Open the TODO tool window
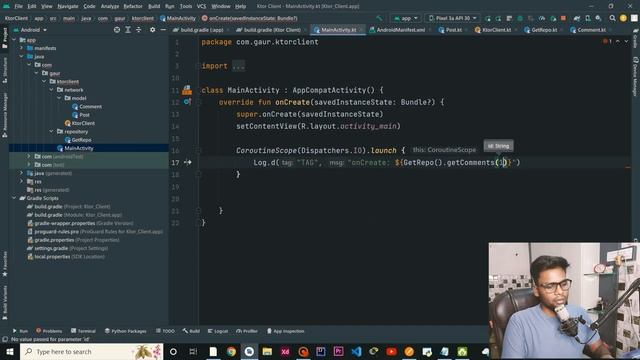Image resolution: width=640 pixels, height=360 pixels. 165,331
